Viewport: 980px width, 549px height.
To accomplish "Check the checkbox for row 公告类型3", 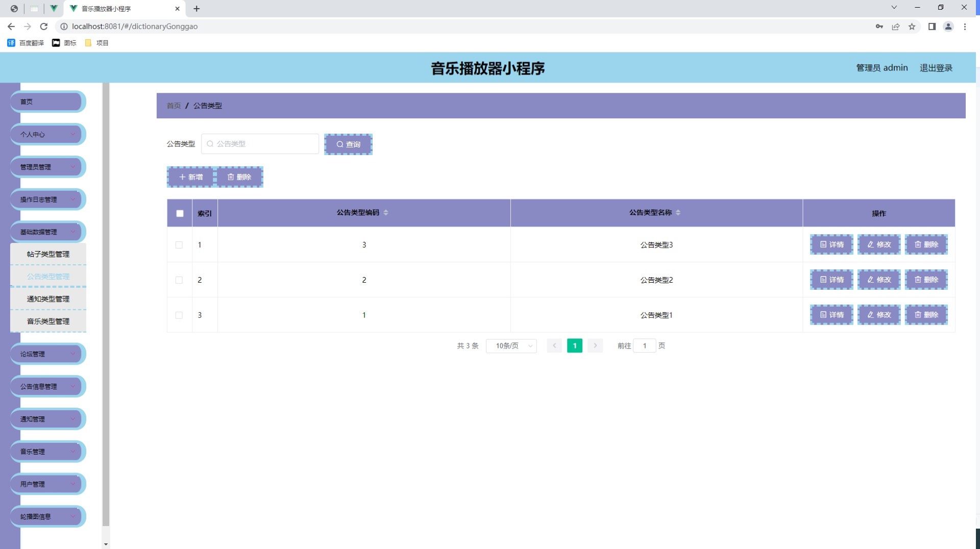I will [x=179, y=245].
